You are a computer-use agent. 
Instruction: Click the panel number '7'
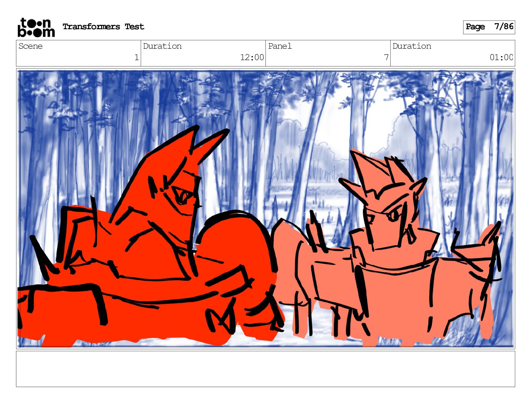point(386,57)
